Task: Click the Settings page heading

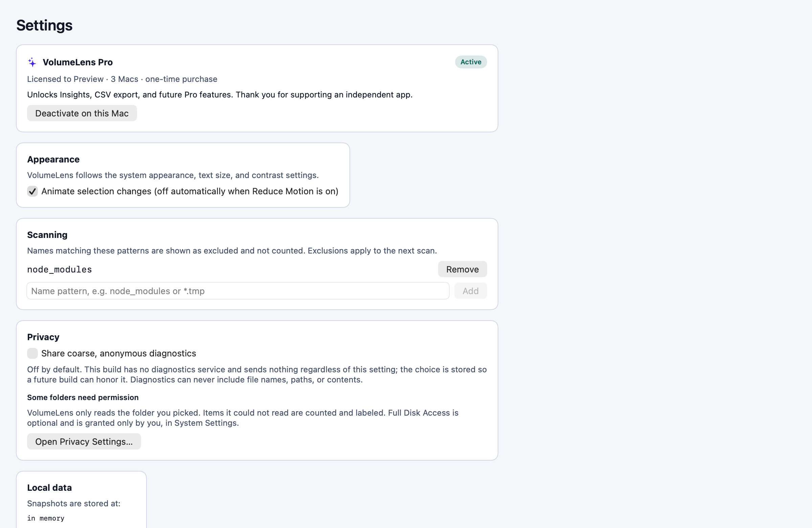Action: click(x=44, y=25)
